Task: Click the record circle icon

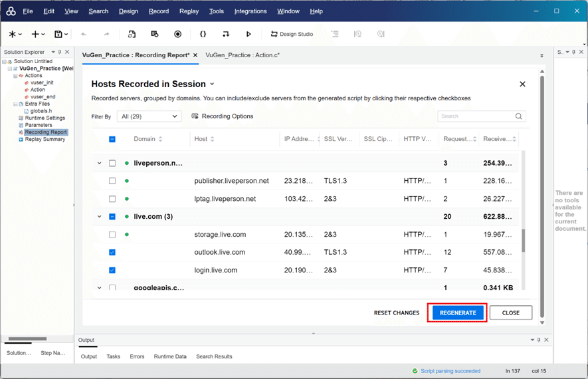Action: 178,34
